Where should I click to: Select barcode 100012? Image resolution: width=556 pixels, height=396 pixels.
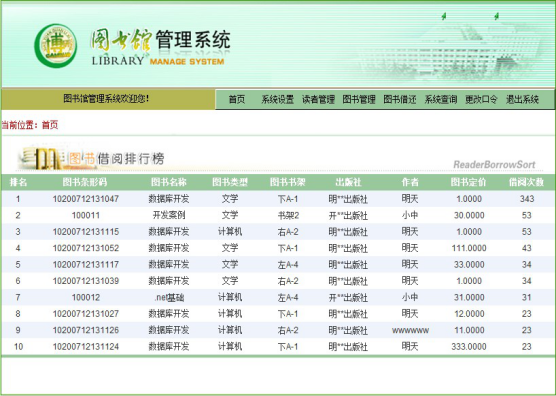click(x=86, y=297)
